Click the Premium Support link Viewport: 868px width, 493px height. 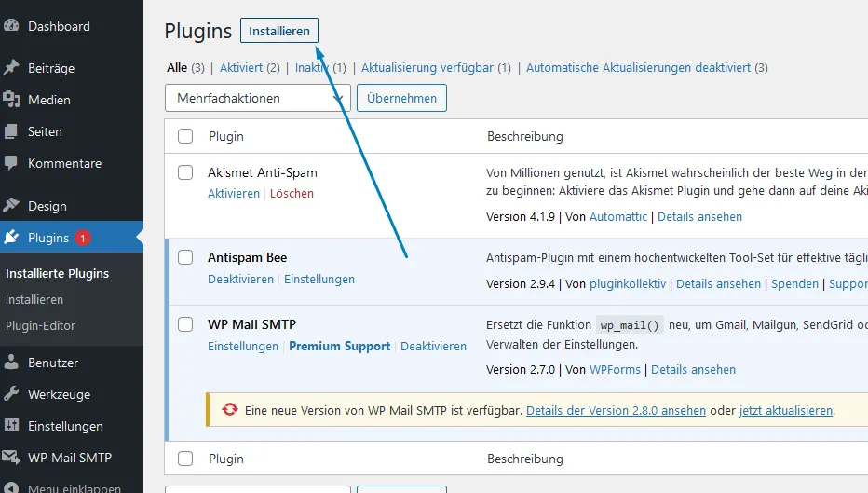(x=339, y=346)
